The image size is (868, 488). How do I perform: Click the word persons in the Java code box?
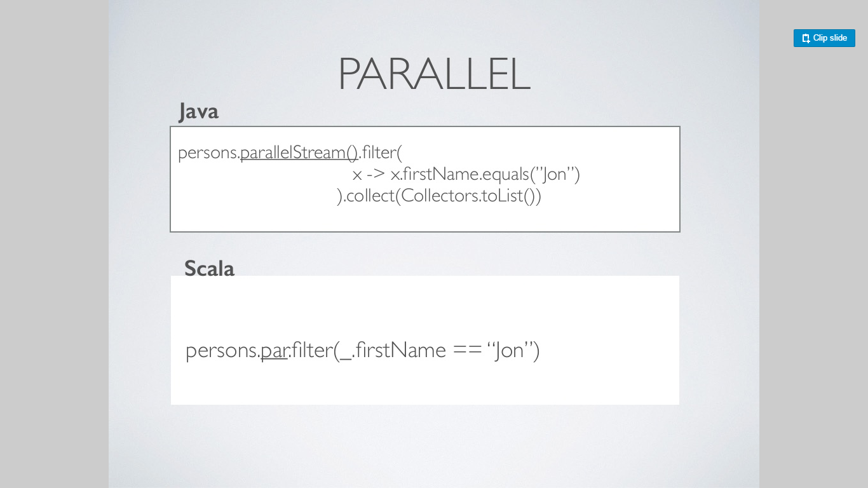coord(207,153)
